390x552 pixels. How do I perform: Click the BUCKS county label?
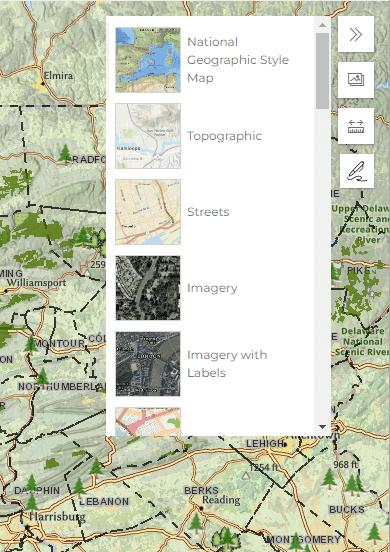coord(347,509)
